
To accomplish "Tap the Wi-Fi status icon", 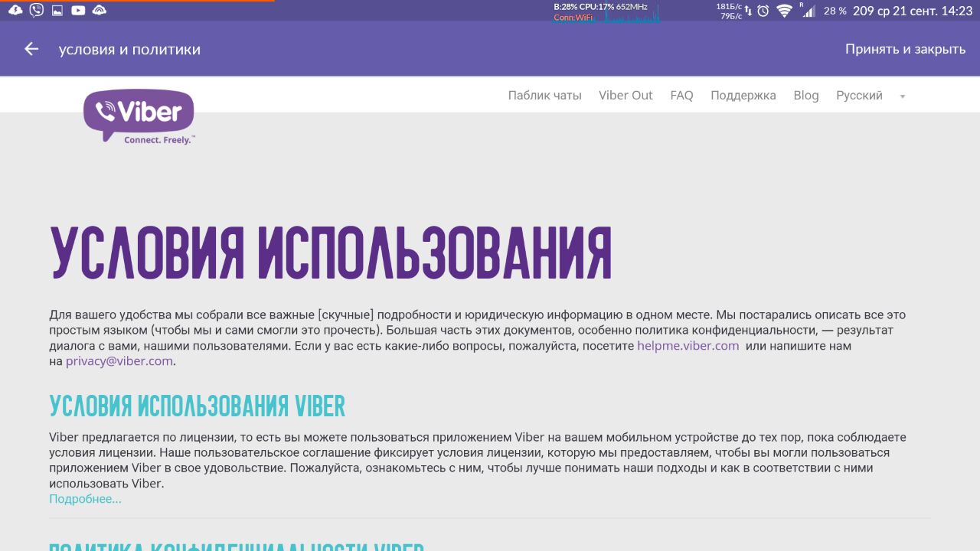I will [784, 11].
